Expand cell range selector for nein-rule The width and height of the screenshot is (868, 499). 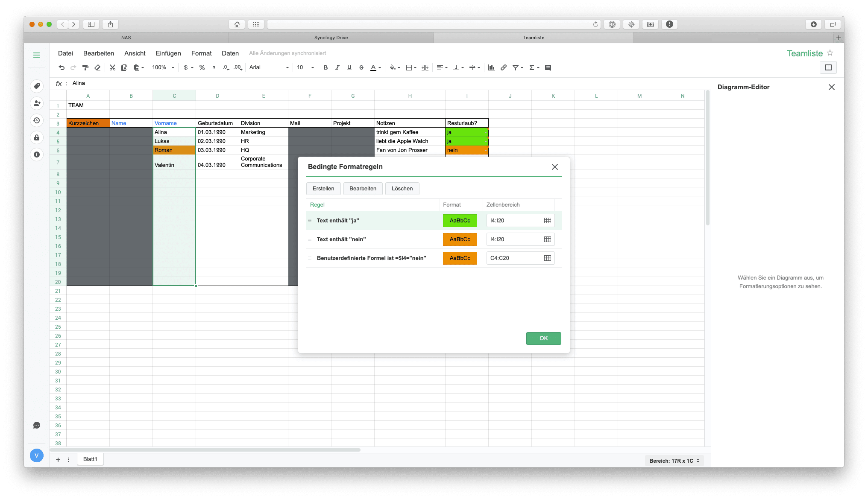click(x=547, y=239)
